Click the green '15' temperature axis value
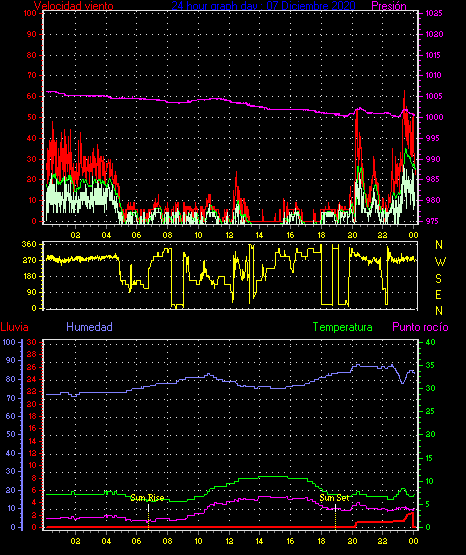Image resolution: width=466 pixels, height=555 pixels. (430, 458)
